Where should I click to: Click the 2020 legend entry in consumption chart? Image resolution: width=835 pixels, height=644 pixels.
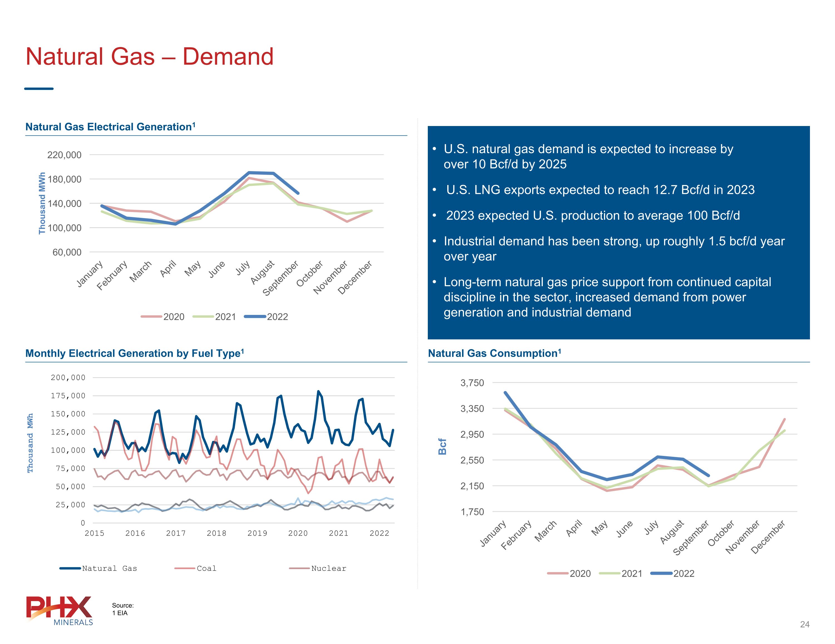click(569, 573)
